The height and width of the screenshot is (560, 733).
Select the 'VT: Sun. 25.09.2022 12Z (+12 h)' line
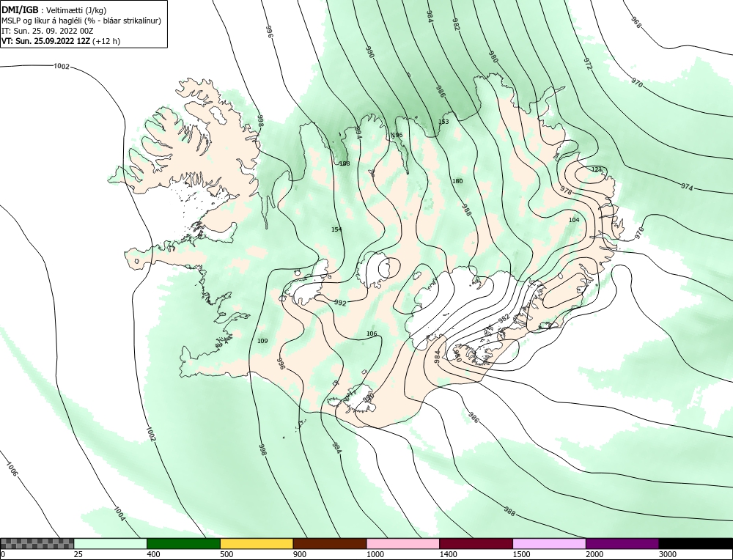pyautogui.click(x=61, y=40)
